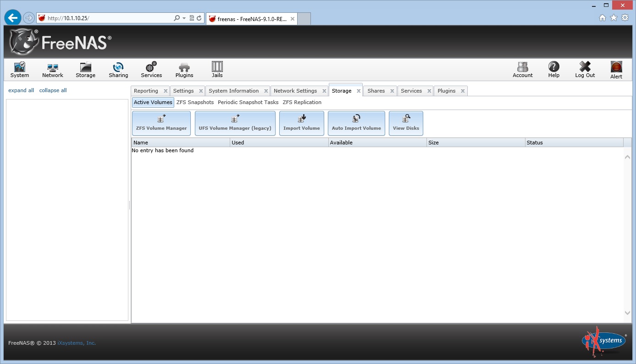Image resolution: width=636 pixels, height=364 pixels.
Task: Select the freenas browser tab
Action: [251, 19]
